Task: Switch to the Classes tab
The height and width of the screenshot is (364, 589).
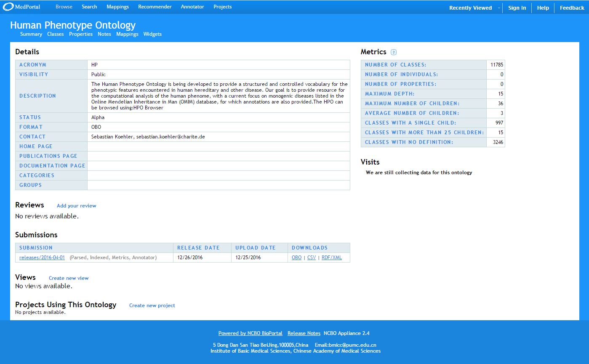Action: coord(56,34)
